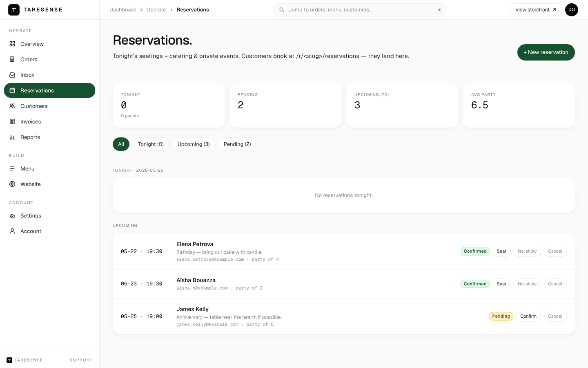Click the Menu lines icon under Build
The image size is (588, 368).
(x=12, y=168)
